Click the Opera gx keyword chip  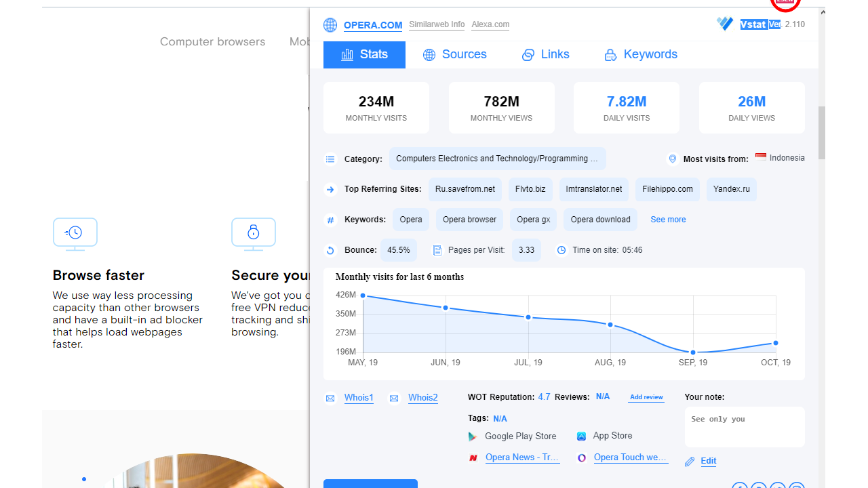(x=534, y=220)
